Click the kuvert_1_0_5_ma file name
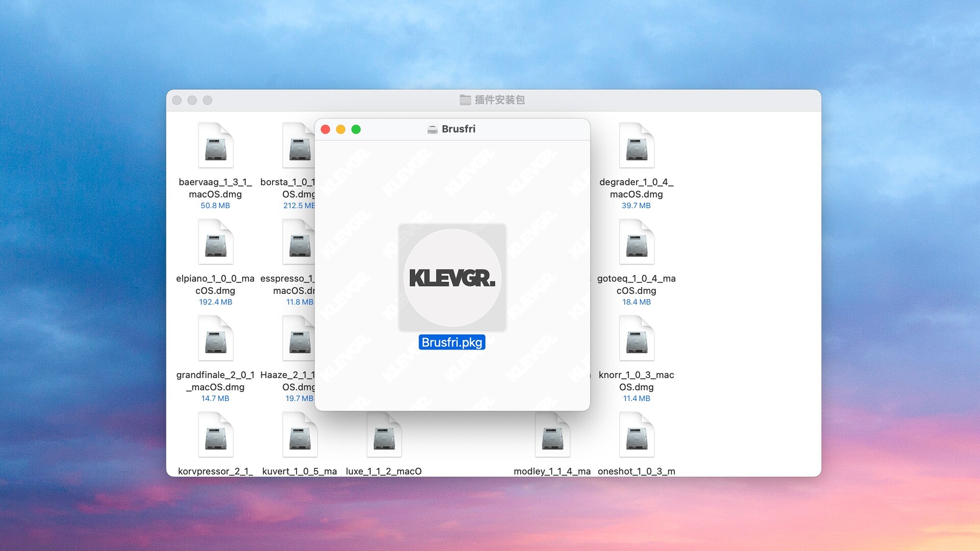The image size is (980, 551). tap(300, 471)
